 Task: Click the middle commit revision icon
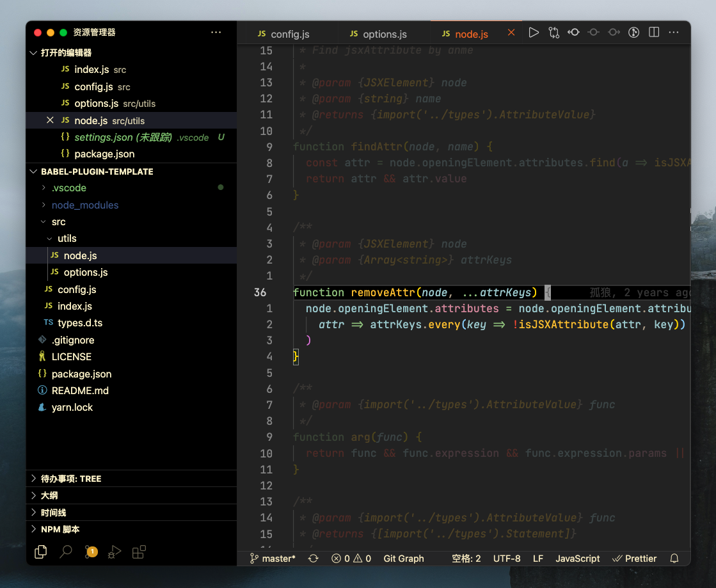coord(594,33)
